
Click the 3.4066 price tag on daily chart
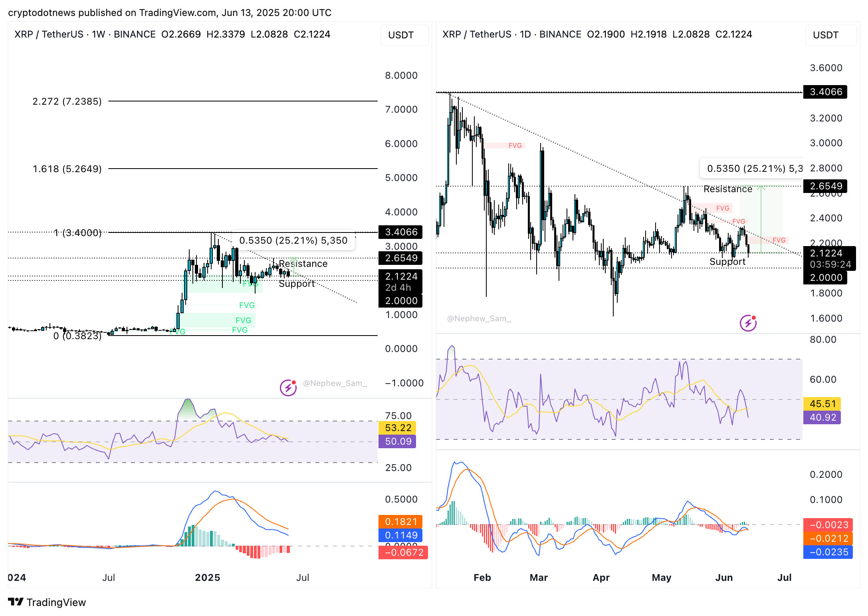tap(825, 92)
